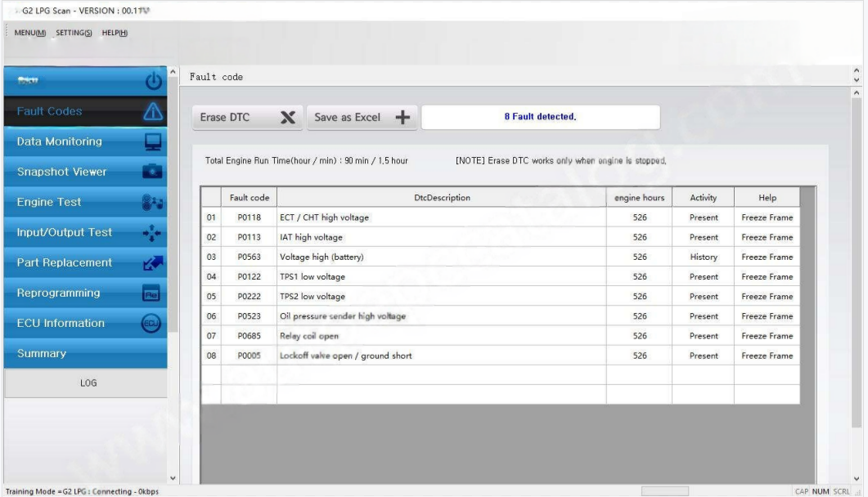The image size is (868, 497).
Task: Click the power icon in sidebar top
Action: (x=152, y=82)
